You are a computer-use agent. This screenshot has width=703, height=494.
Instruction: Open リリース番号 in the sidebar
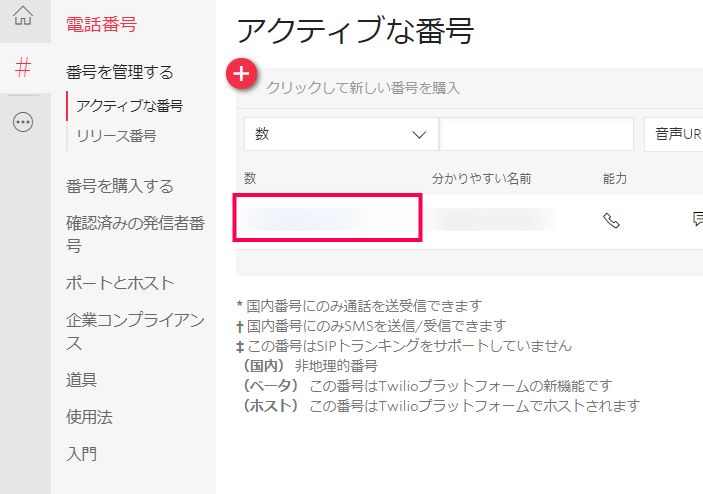(116, 135)
